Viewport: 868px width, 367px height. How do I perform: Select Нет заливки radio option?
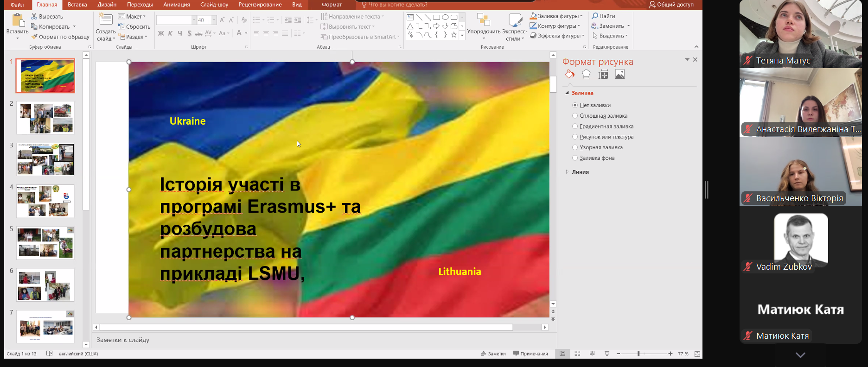click(592, 105)
